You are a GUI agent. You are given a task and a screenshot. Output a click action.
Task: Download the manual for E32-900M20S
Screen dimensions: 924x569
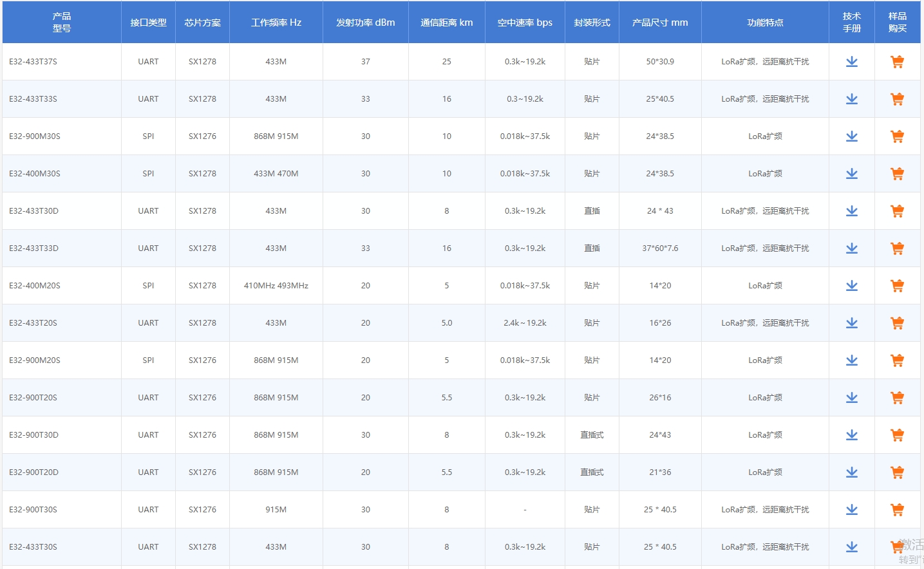coord(851,360)
